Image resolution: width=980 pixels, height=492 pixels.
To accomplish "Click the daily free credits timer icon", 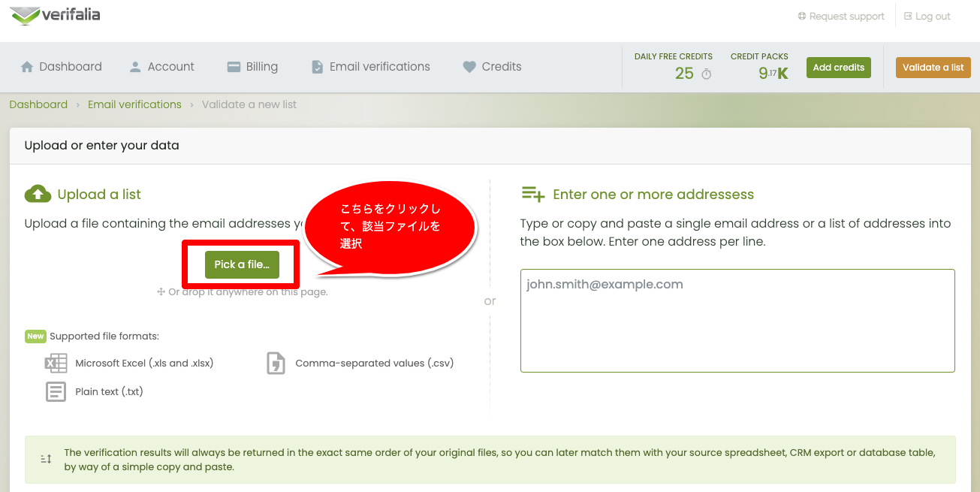I will (x=706, y=74).
